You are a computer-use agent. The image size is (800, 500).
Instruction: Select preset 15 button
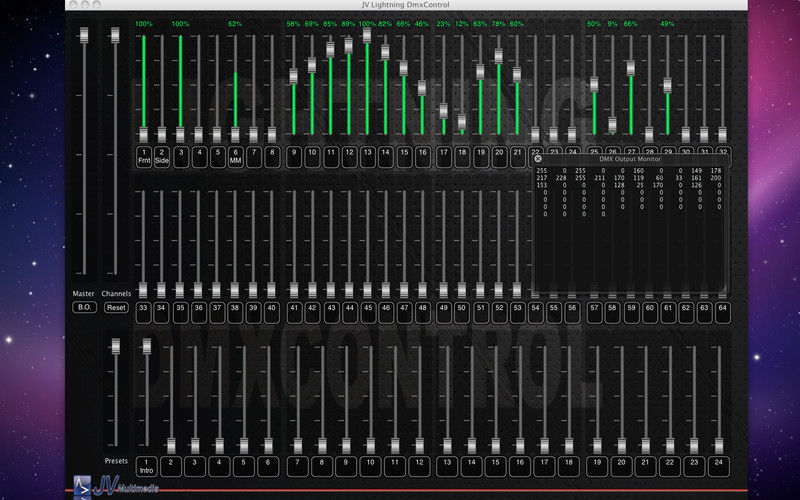495,466
